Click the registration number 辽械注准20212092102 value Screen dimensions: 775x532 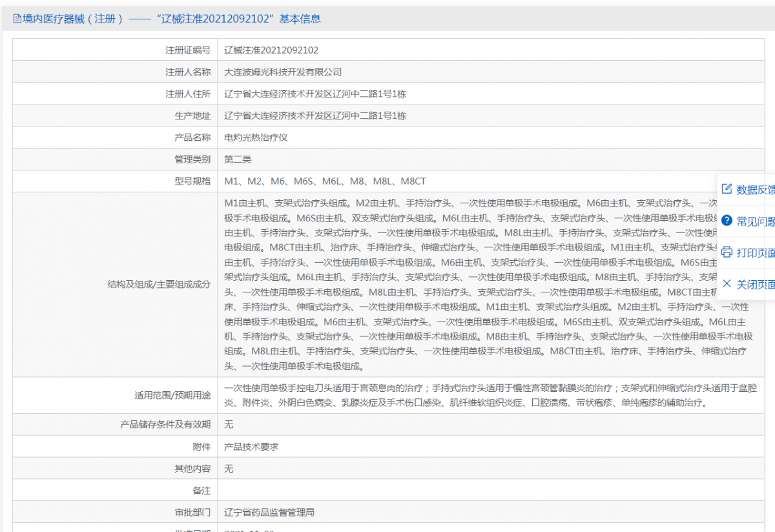point(271,50)
